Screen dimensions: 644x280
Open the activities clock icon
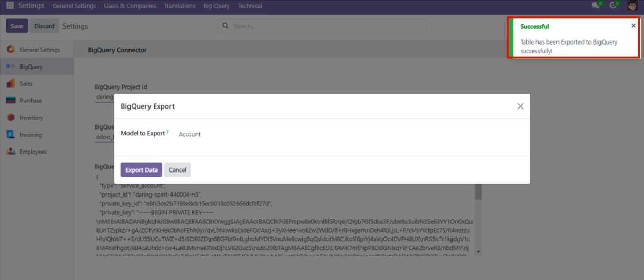click(x=614, y=6)
